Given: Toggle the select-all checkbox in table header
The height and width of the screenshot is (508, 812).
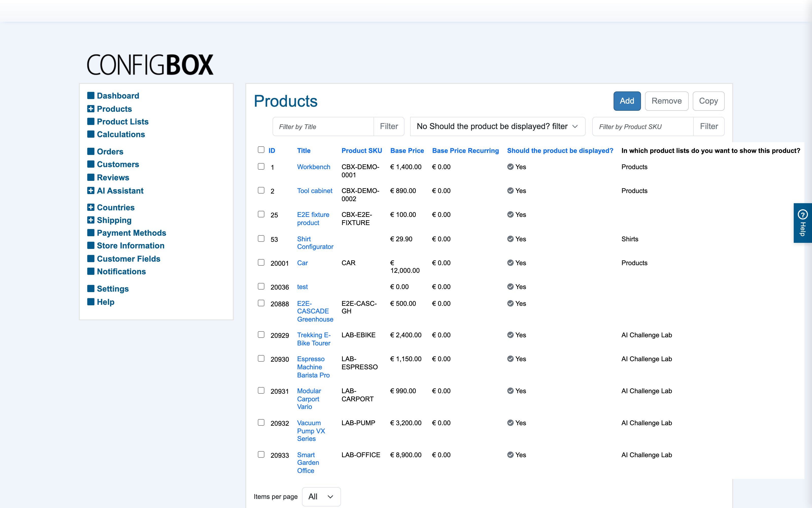Looking at the screenshot, I should tap(261, 150).
